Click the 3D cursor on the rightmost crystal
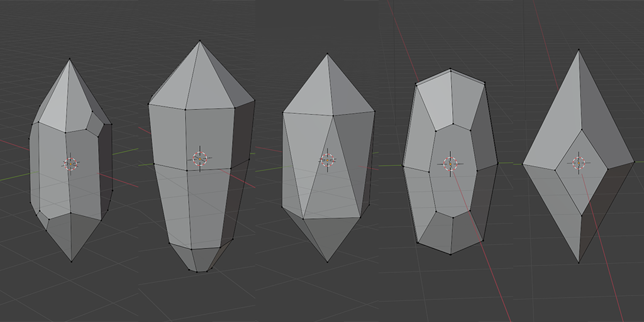 (579, 163)
